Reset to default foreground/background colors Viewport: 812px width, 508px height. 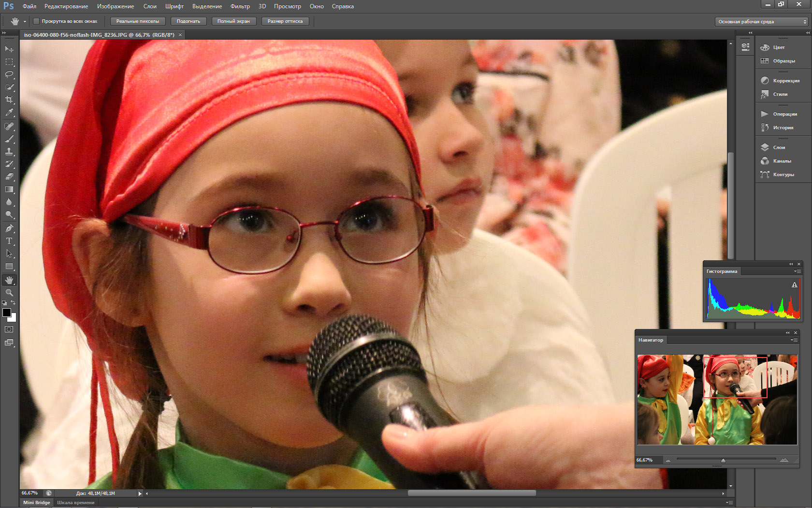[4, 303]
